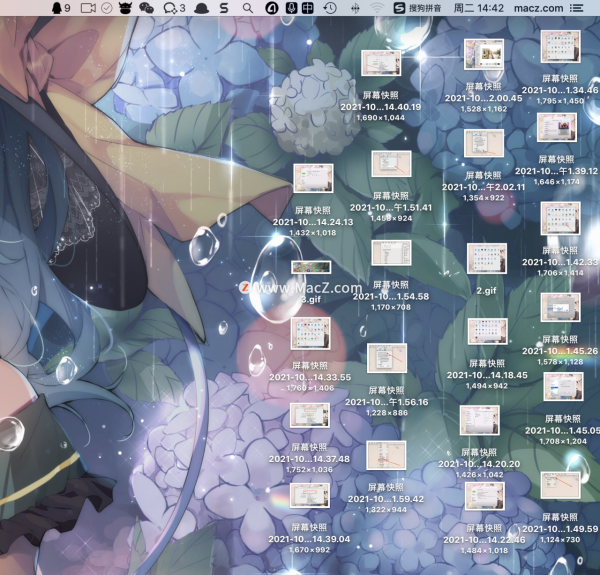Select screenshot file sized 1,528×1,162
The image size is (600, 575).
[483, 54]
